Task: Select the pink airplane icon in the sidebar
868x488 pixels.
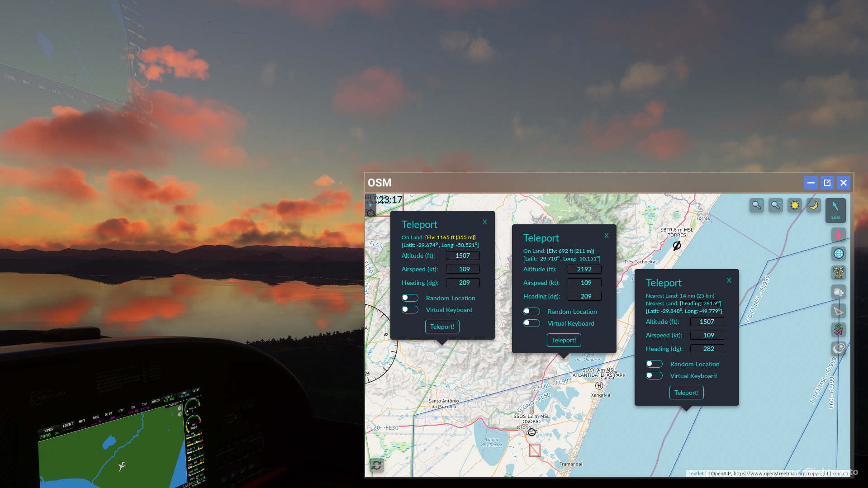Action: (839, 234)
